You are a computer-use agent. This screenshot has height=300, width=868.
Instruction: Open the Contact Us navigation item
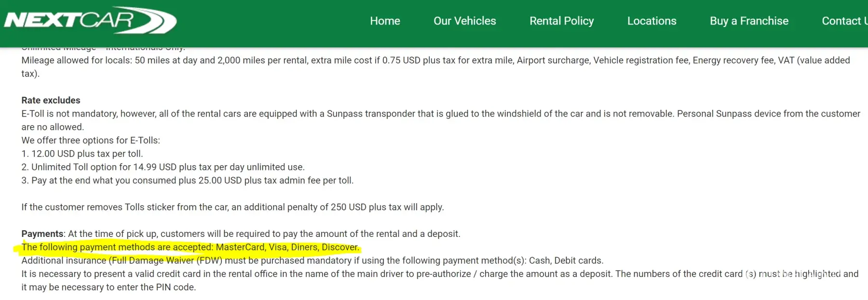click(844, 21)
